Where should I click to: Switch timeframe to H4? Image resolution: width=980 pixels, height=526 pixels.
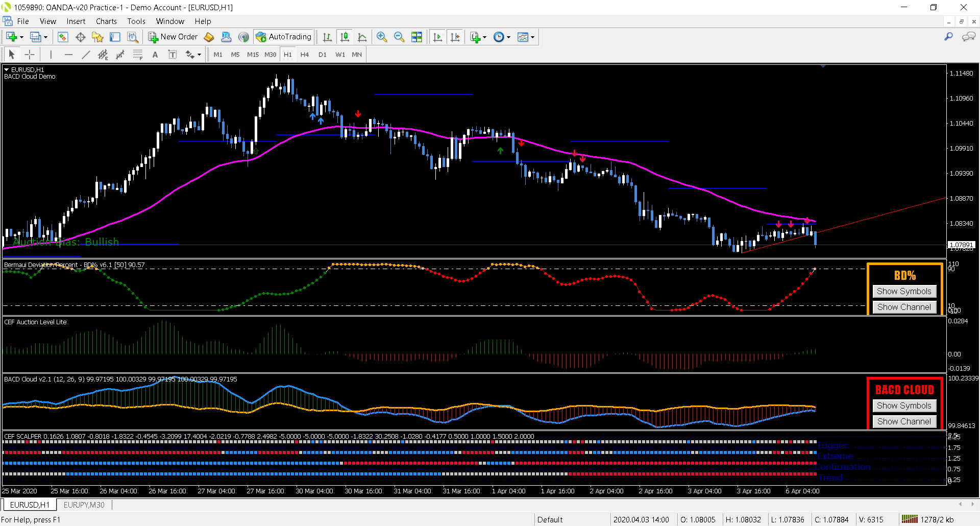[305, 54]
